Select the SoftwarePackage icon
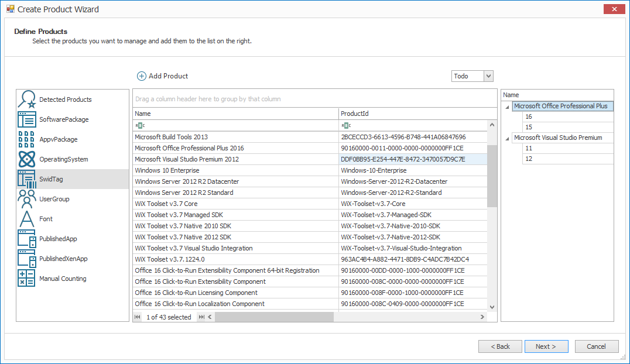Screen dimensions: 630x364 pos(27,119)
